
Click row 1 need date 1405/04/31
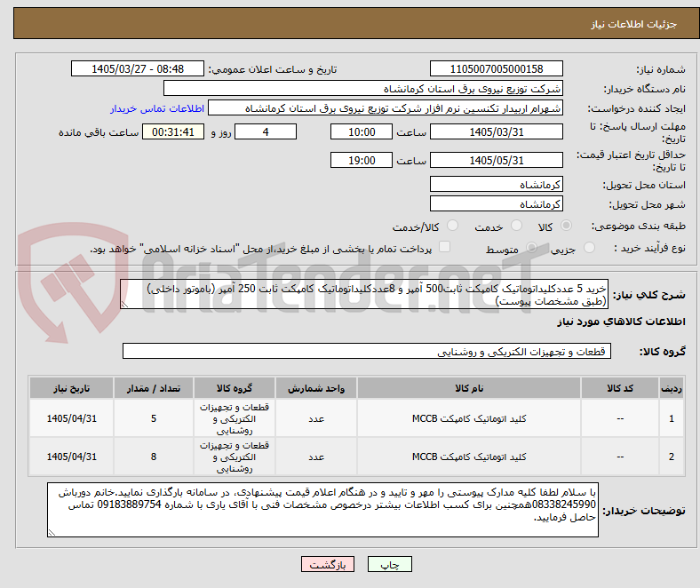pyautogui.click(x=71, y=418)
